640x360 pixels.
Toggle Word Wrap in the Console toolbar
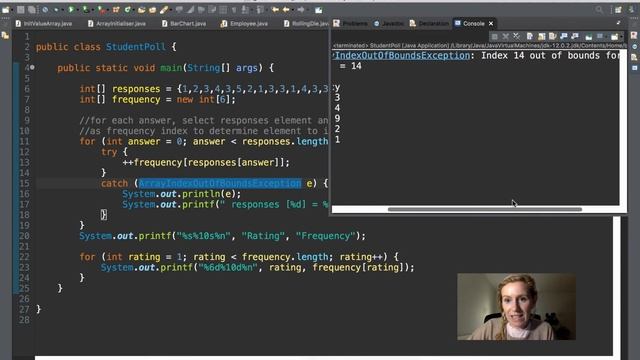tap(553, 37)
